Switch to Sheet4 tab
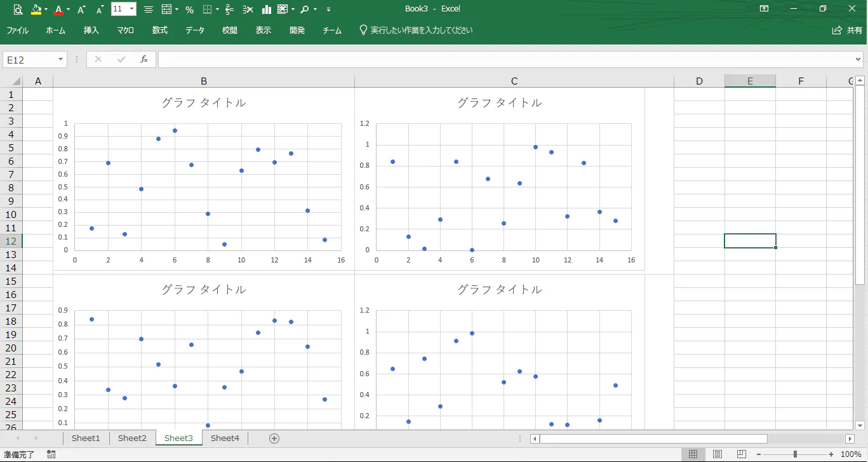 point(225,438)
